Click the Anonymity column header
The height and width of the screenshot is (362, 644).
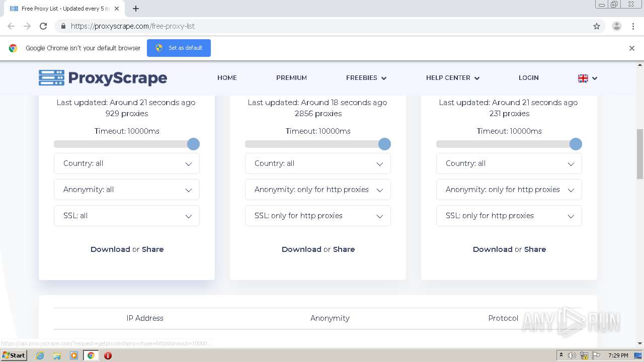[x=330, y=318]
